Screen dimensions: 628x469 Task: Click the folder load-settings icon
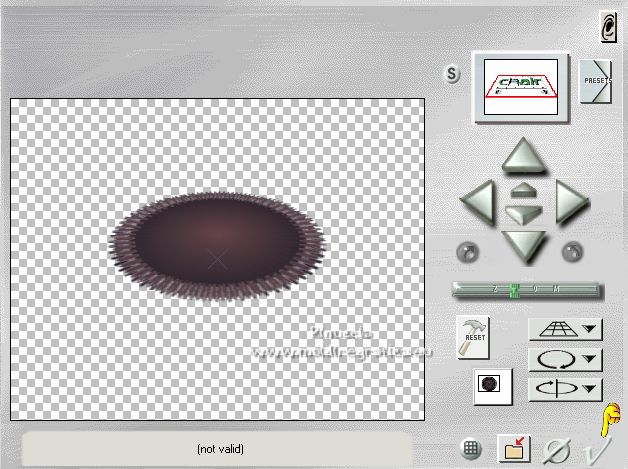click(x=514, y=449)
